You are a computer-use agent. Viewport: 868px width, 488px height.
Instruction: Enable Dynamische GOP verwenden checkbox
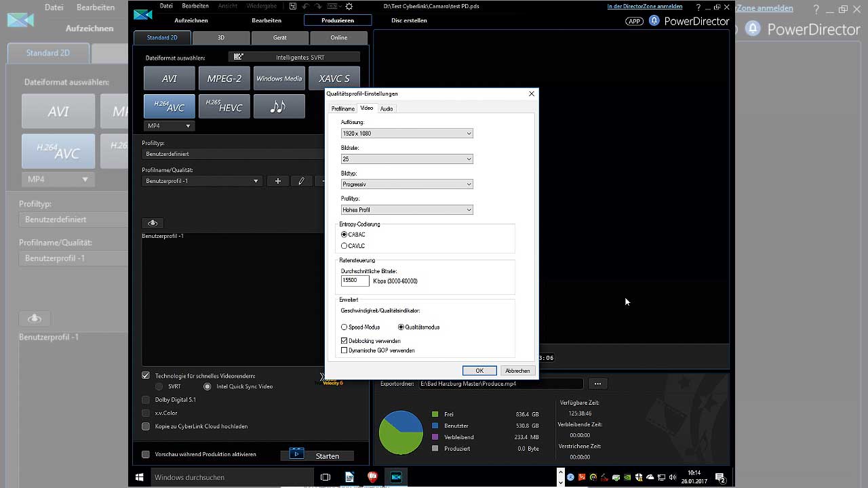click(344, 350)
